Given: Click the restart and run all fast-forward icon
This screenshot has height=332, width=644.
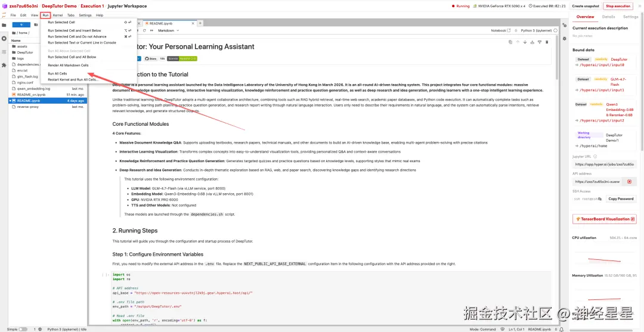Looking at the screenshot, I should point(151,30).
